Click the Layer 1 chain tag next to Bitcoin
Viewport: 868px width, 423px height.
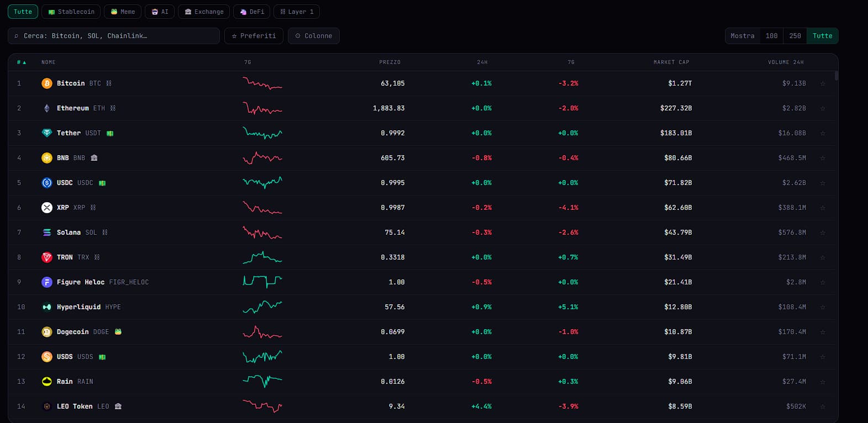point(109,83)
